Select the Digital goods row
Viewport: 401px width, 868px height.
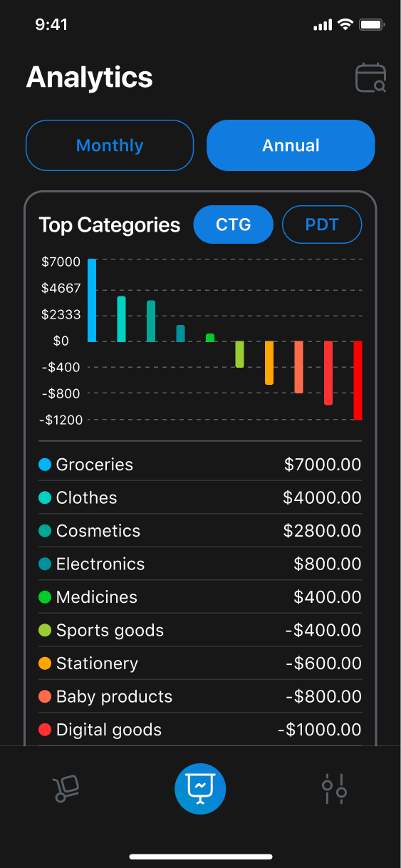[x=200, y=730]
